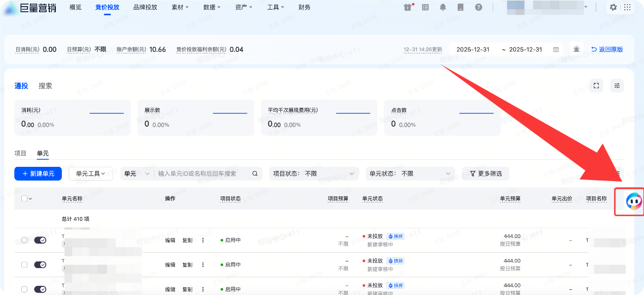Tick the checkbox of the third data row
The image size is (644, 295).
tap(24, 289)
